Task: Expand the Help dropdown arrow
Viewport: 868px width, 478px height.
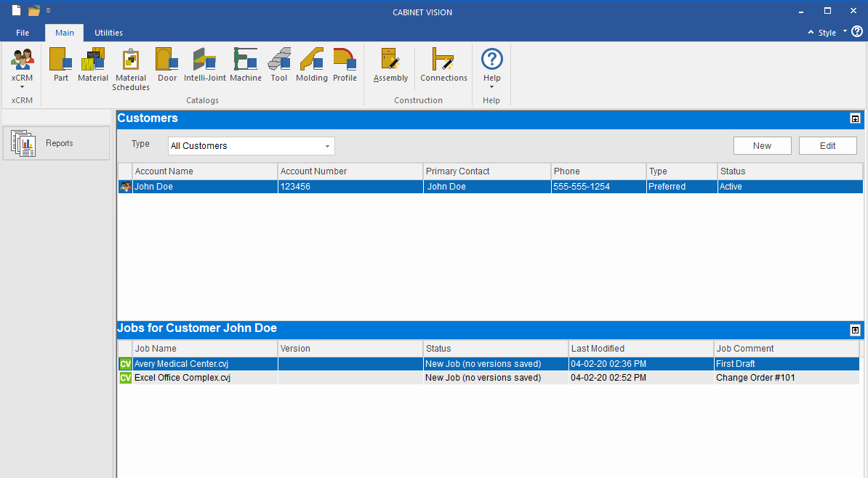Action: (x=491, y=87)
